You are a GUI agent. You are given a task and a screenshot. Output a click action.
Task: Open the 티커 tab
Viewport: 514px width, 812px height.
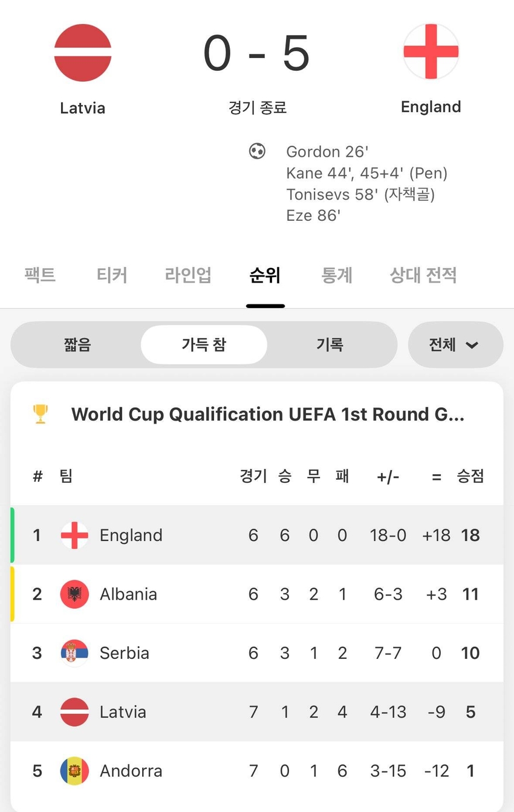coord(112,276)
